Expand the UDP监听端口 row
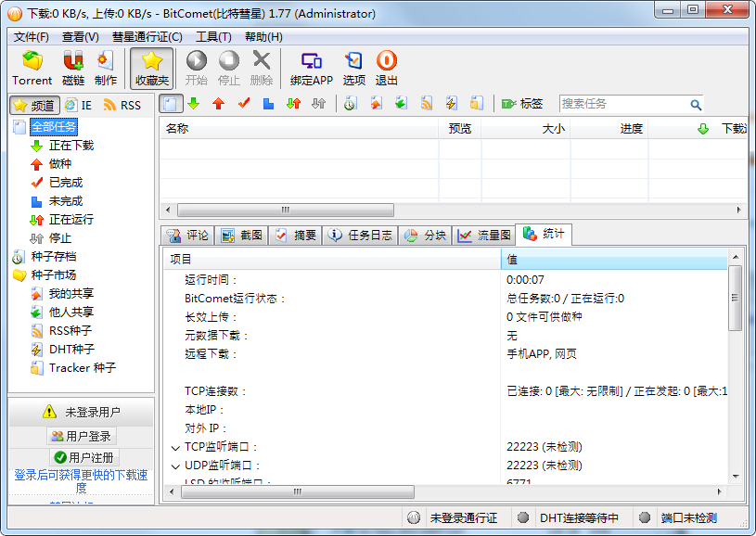756x536 pixels. [175, 466]
